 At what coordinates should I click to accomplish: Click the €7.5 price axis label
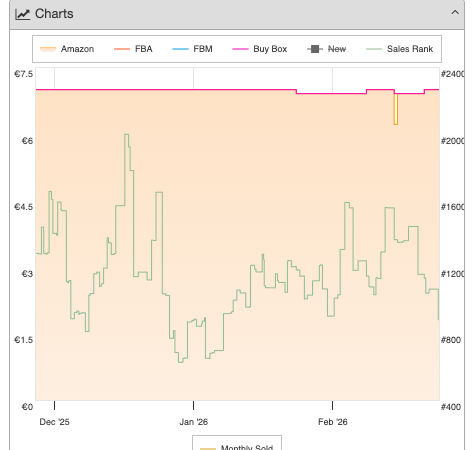(23, 74)
